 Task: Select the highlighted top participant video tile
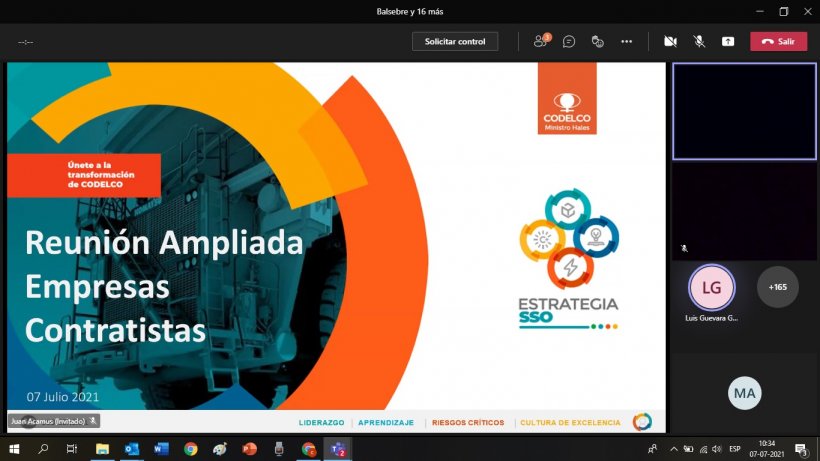click(744, 111)
